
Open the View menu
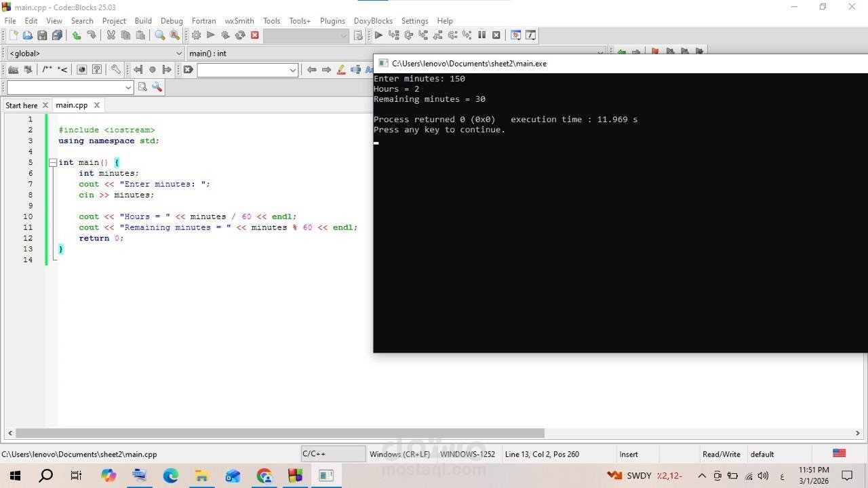click(x=54, y=20)
